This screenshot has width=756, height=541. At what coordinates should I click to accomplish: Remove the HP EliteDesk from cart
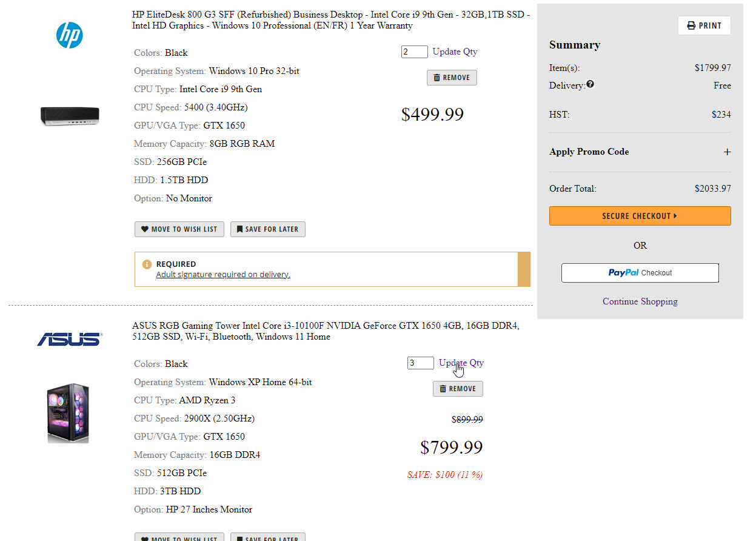(x=452, y=78)
